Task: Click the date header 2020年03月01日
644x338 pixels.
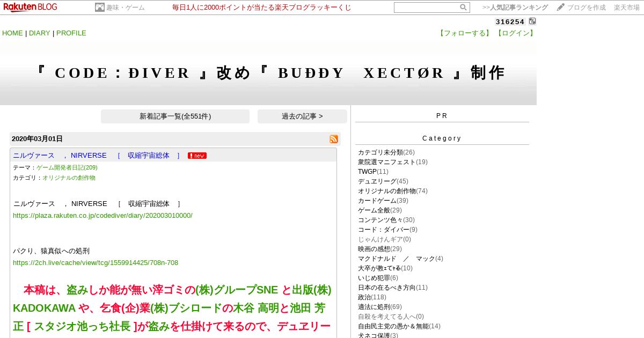Action: [x=37, y=139]
